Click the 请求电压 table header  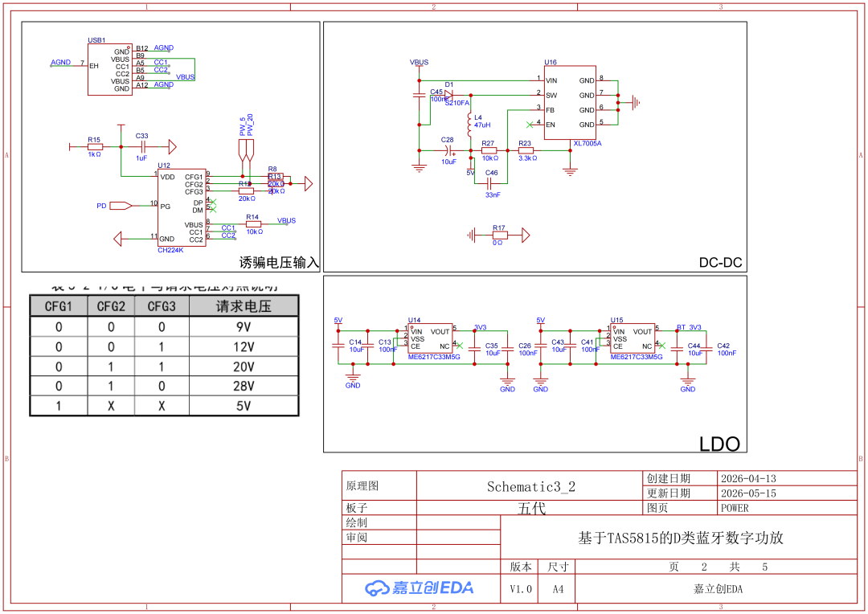[x=244, y=306]
